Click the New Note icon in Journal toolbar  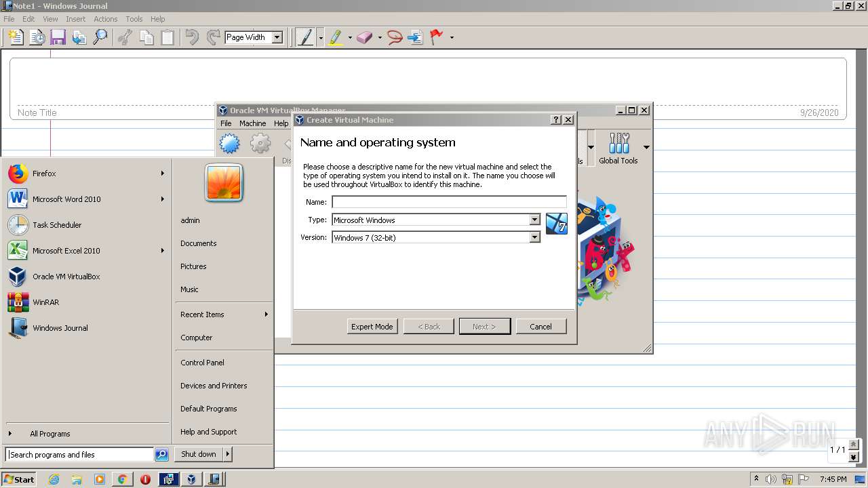click(x=16, y=37)
